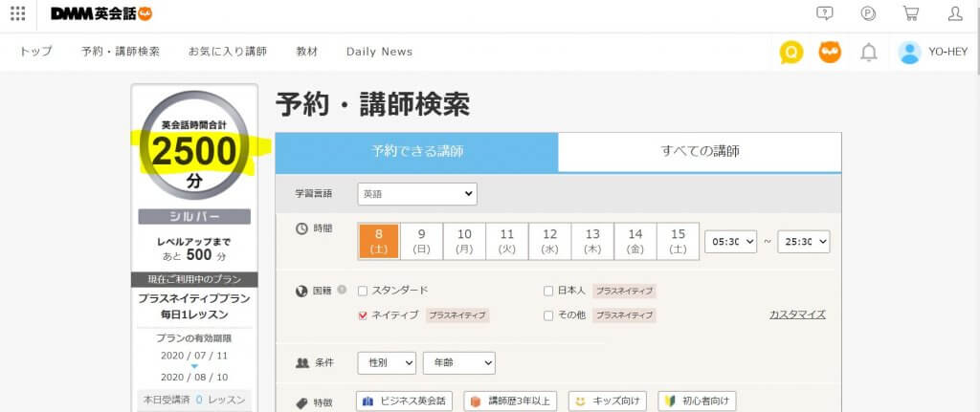The width and height of the screenshot is (980, 412).
Task: Open the 25:30 end time dropdown
Action: 804,242
